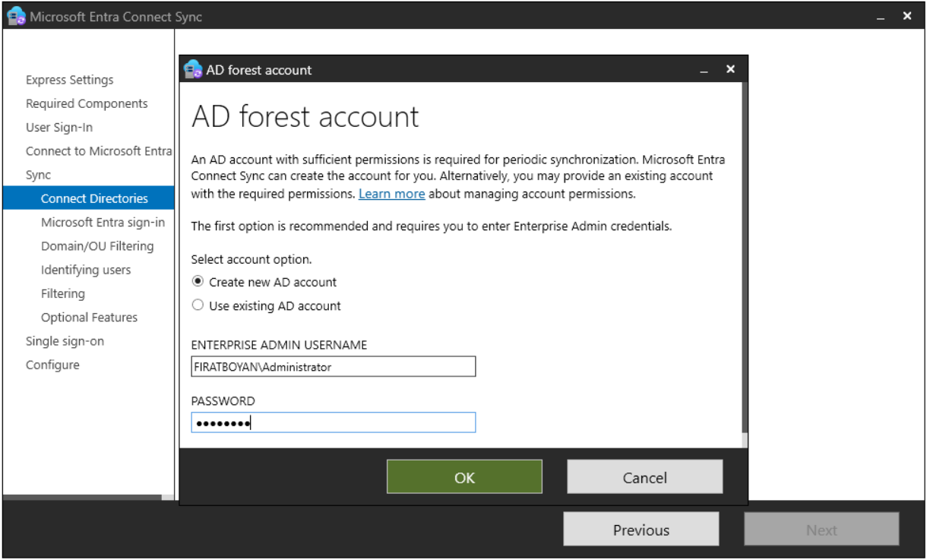The width and height of the screenshot is (927, 560).
Task: Click the Microsoft Entra Connect Sync title icon
Action: coord(17,16)
